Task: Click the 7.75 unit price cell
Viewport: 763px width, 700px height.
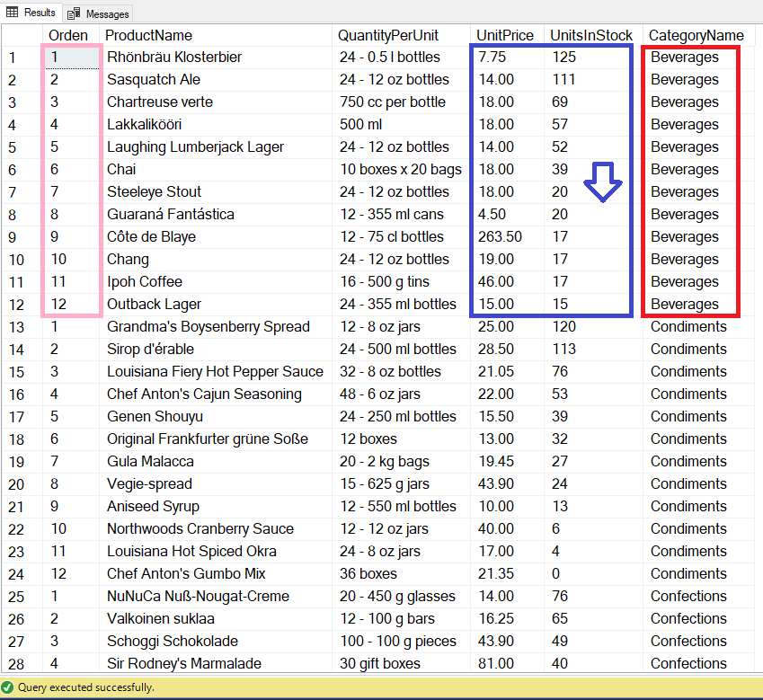Action: [508, 58]
